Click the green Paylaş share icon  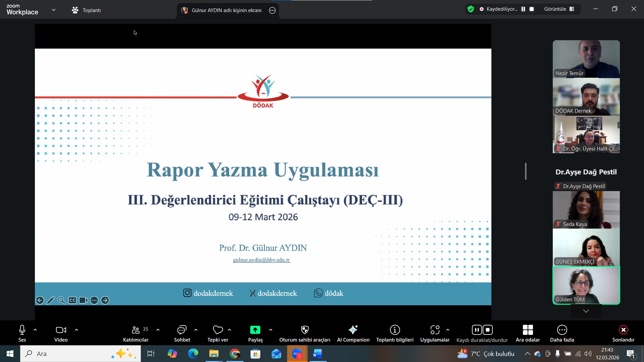(255, 330)
